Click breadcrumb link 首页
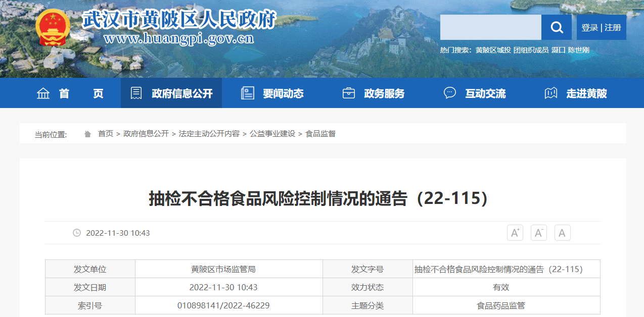The width and height of the screenshot is (644, 317). click(x=106, y=134)
